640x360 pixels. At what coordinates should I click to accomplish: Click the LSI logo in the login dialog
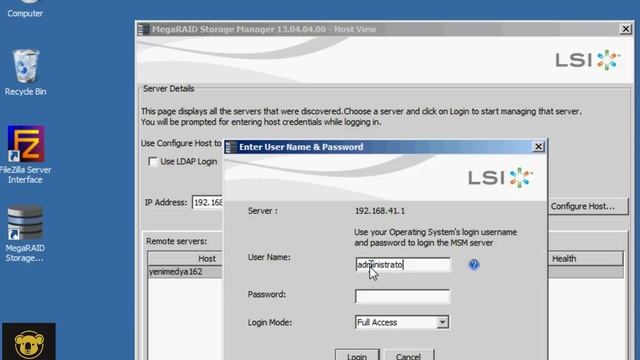pos(501,178)
